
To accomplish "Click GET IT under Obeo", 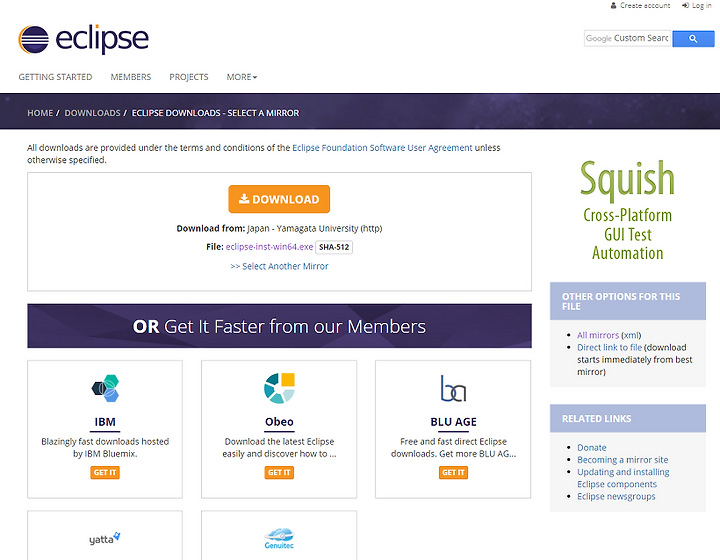I will click(x=279, y=472).
